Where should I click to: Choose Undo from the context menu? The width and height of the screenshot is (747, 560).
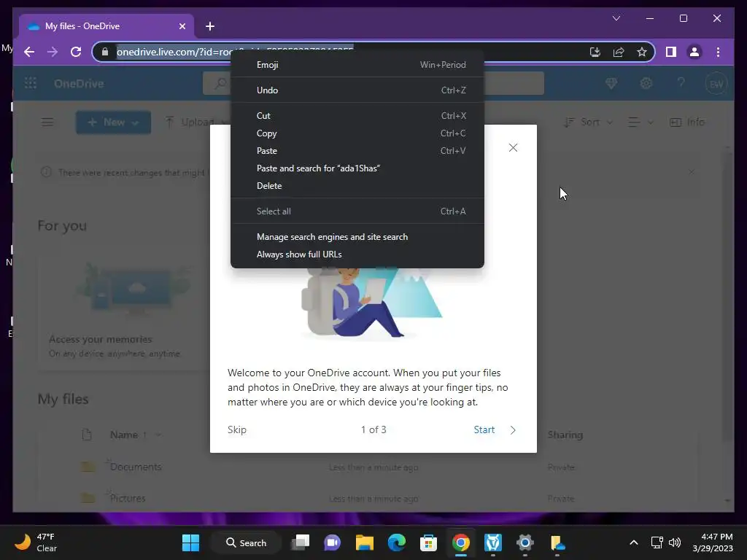(357, 90)
